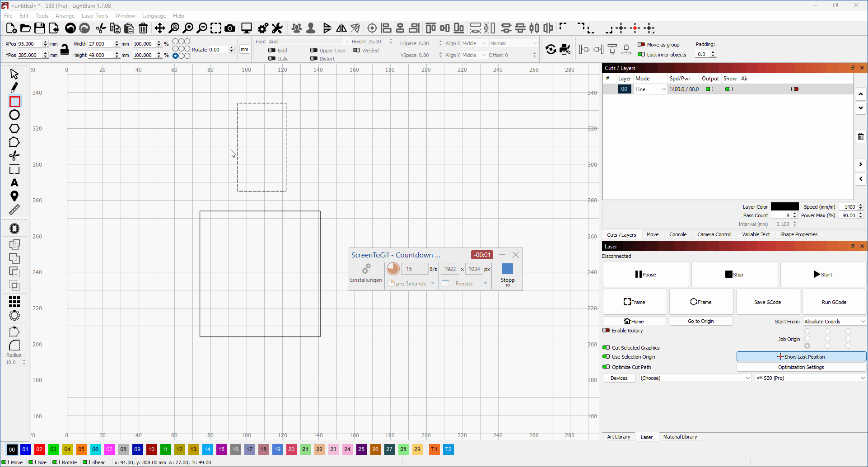Screen dimensions: 868x467
Task: Open the layer Mode dropdown showing Line
Action: click(x=650, y=89)
